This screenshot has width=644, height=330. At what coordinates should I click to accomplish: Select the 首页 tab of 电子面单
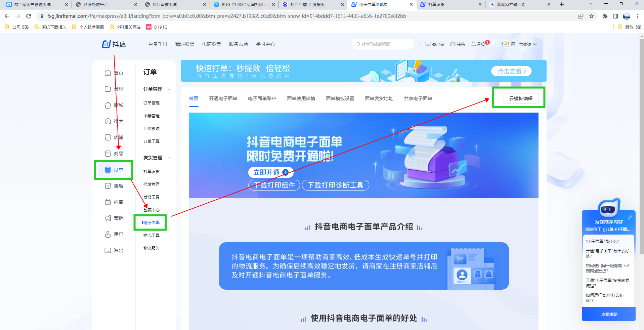tap(194, 98)
